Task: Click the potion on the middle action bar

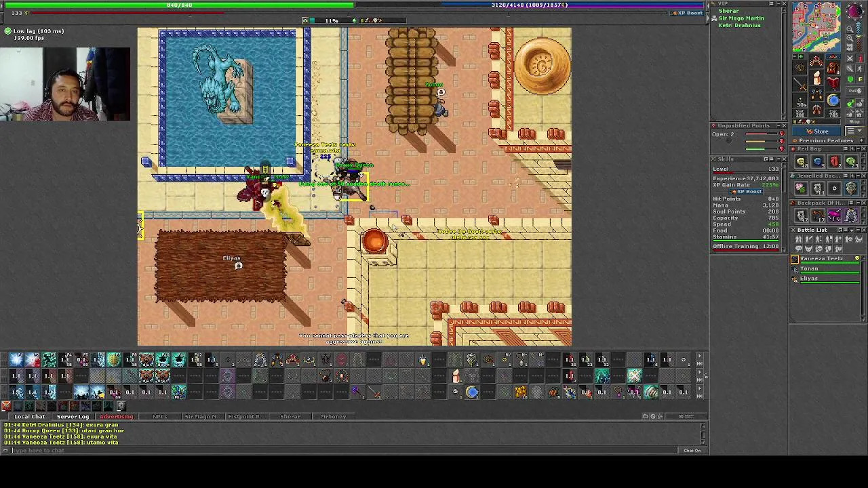Action: pyautogui.click(x=456, y=375)
